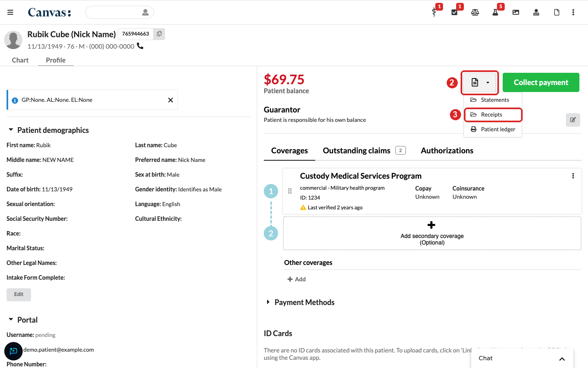The height and width of the screenshot is (368, 588).
Task: Click the provider referral icon in header
Action: [536, 12]
